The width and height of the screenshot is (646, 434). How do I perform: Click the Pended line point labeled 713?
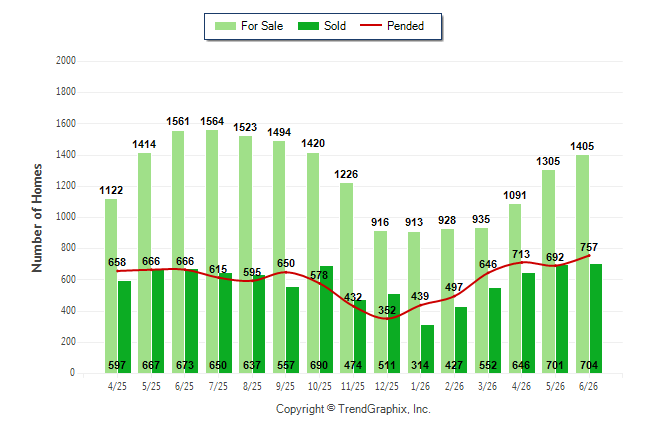coord(522,262)
